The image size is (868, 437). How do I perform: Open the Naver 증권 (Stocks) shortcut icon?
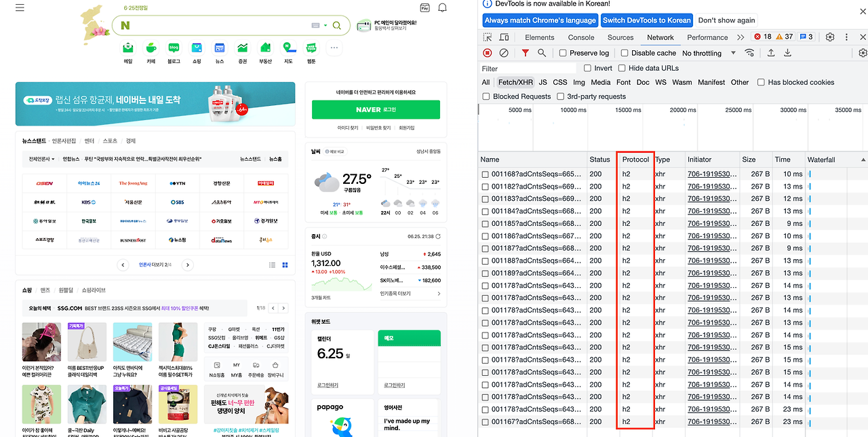242,47
